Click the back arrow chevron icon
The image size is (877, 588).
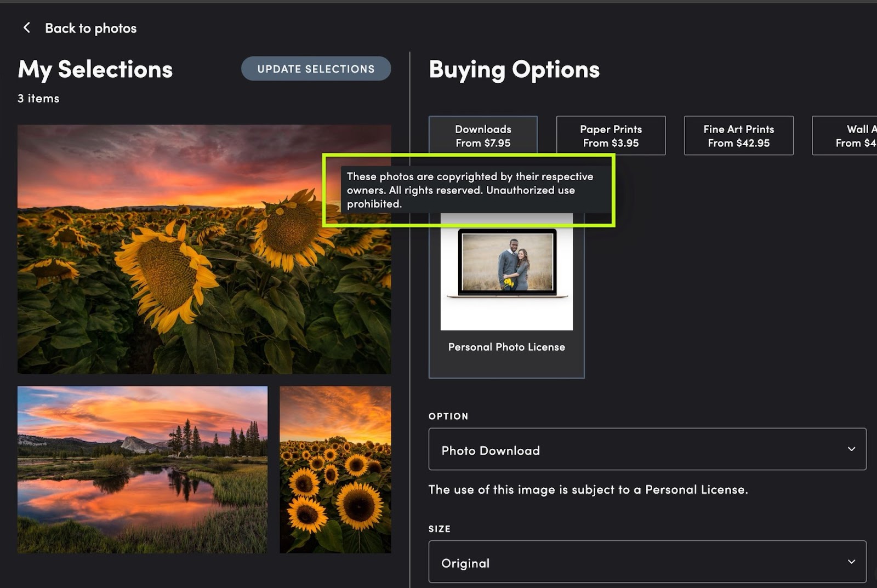click(x=26, y=28)
